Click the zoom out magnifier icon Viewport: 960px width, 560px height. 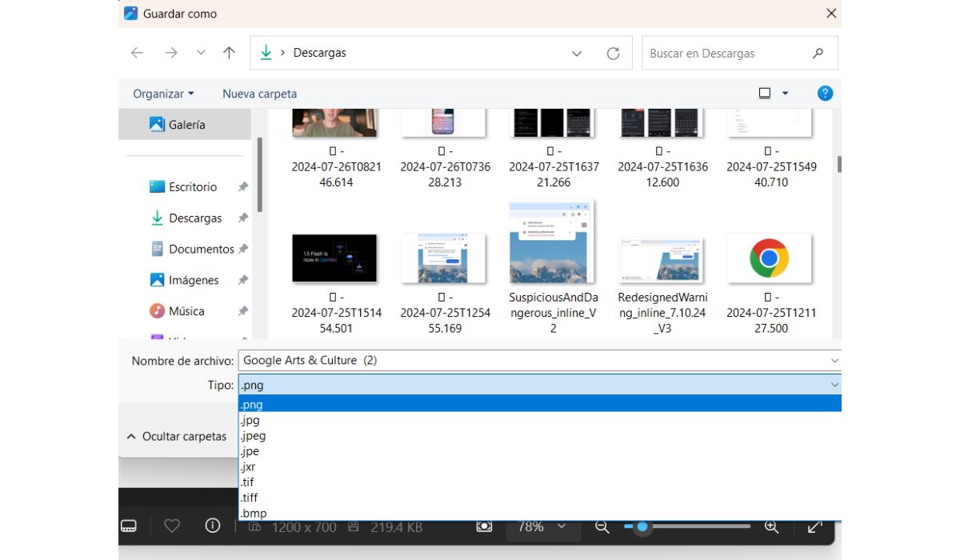pos(602,526)
